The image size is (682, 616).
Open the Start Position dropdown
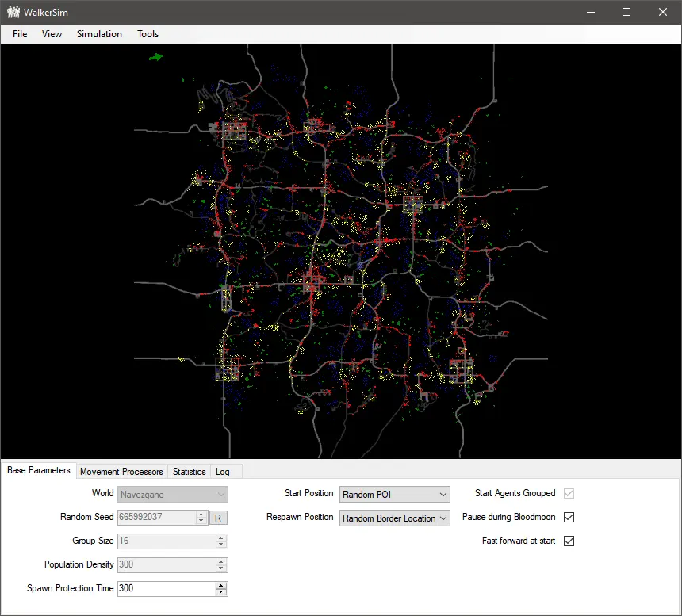(394, 495)
